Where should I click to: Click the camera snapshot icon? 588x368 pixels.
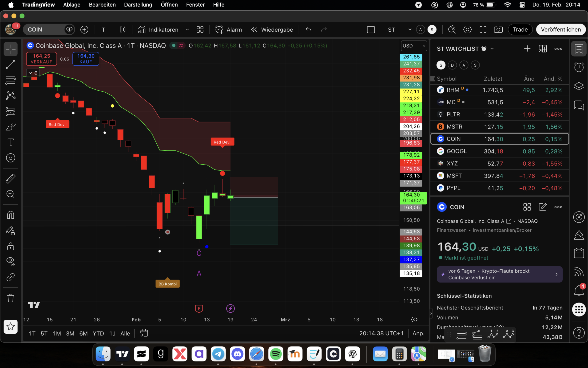click(x=498, y=29)
